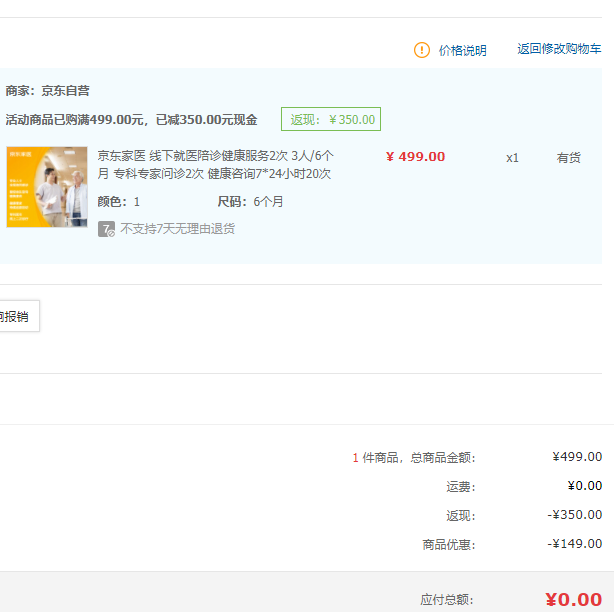The height and width of the screenshot is (612, 614).
Task: Select the 尺码：6个月 attribute text
Action: [250, 202]
